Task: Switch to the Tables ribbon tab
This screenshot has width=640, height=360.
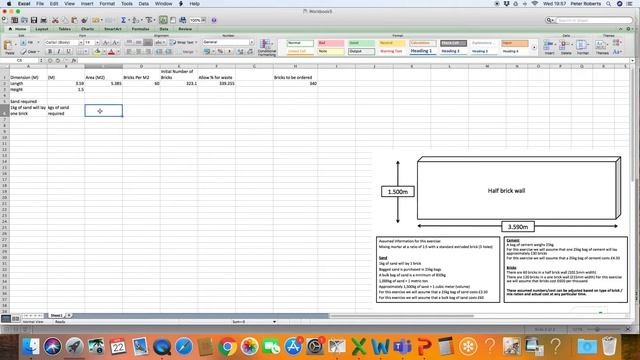Action: 64,29
